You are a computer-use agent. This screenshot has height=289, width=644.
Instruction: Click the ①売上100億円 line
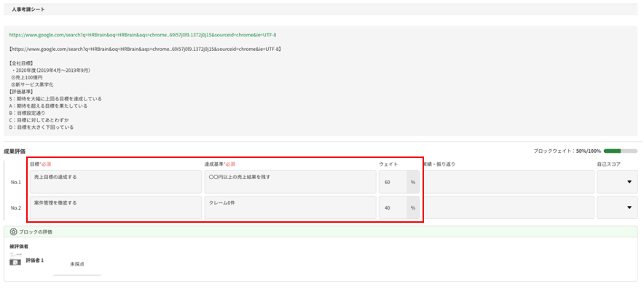27,78
